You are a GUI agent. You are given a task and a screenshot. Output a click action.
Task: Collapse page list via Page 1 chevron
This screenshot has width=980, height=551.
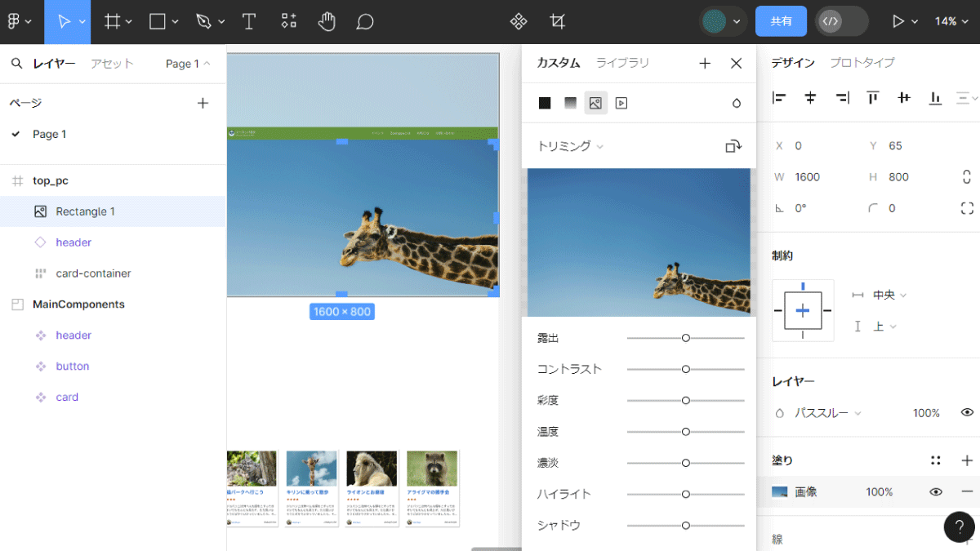[207, 64]
